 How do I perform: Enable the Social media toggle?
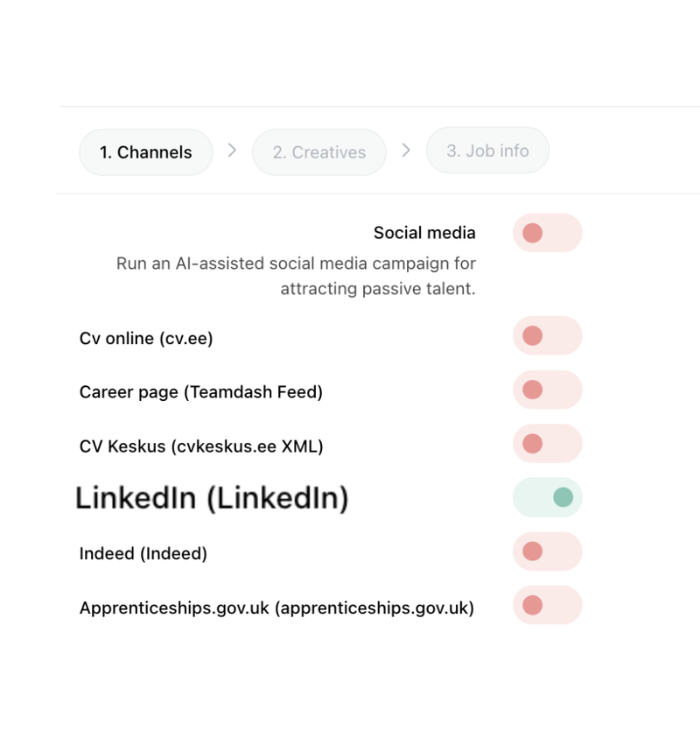(547, 233)
